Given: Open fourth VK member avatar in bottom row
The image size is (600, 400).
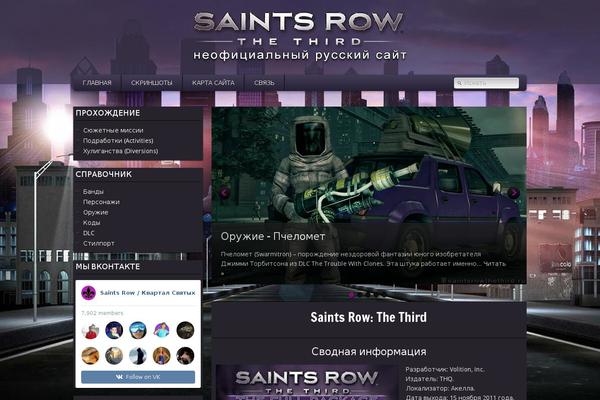Looking at the screenshot, I should pyautogui.click(x=161, y=356).
